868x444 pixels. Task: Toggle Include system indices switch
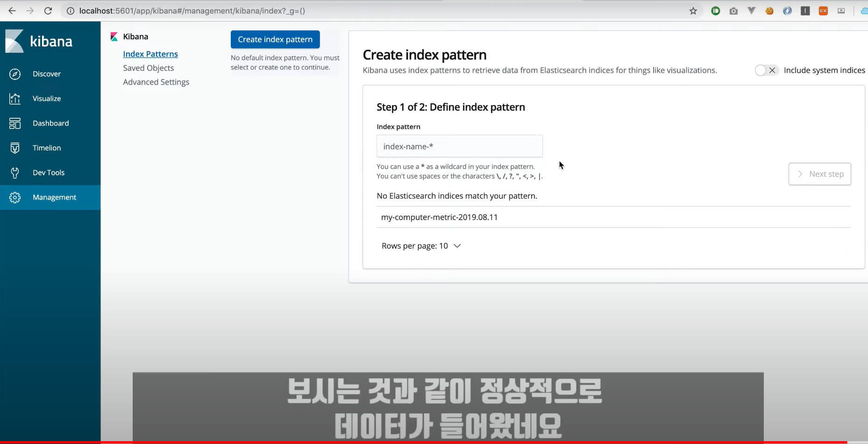click(766, 70)
